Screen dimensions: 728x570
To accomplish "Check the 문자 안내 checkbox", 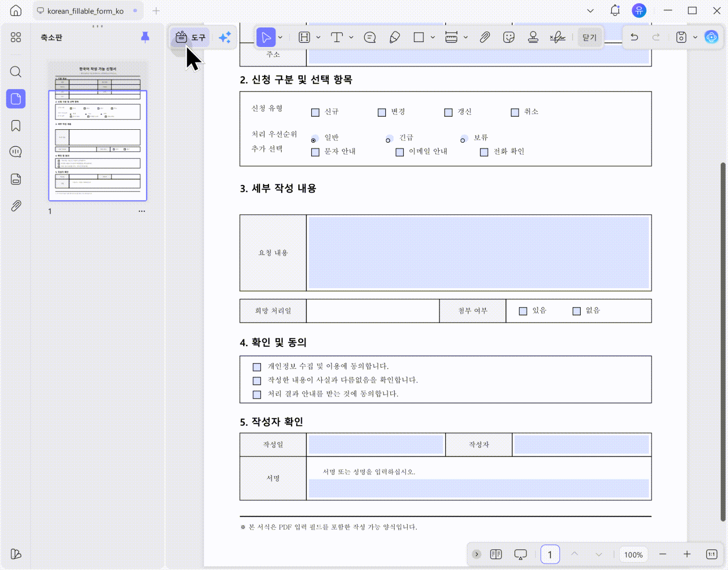I will [315, 152].
